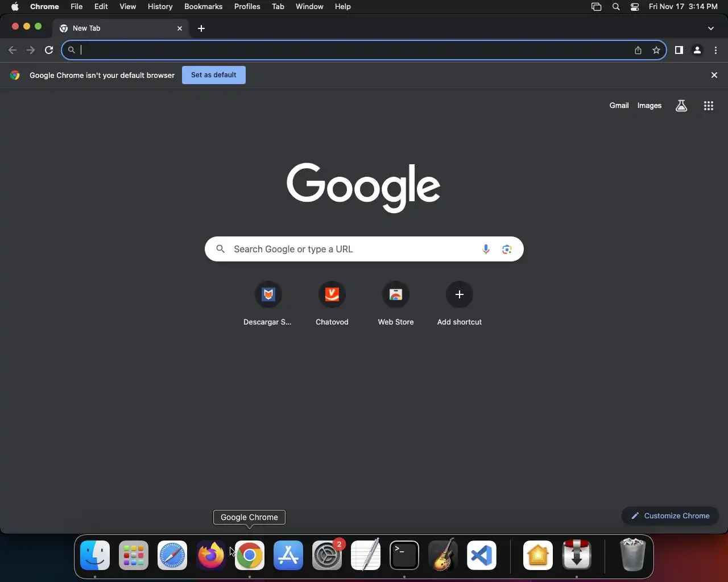Open the Chrome application menu
Image resolution: width=728 pixels, height=582 pixels.
(44, 7)
